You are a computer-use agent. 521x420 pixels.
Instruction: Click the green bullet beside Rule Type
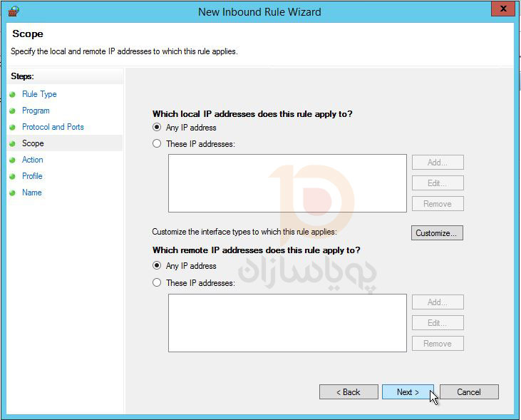pyautogui.click(x=13, y=94)
